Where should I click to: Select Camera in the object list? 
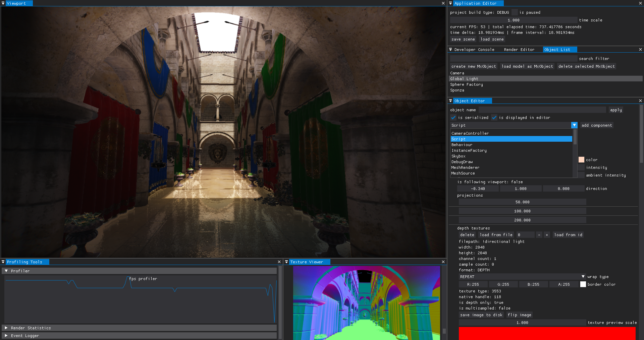545,73
